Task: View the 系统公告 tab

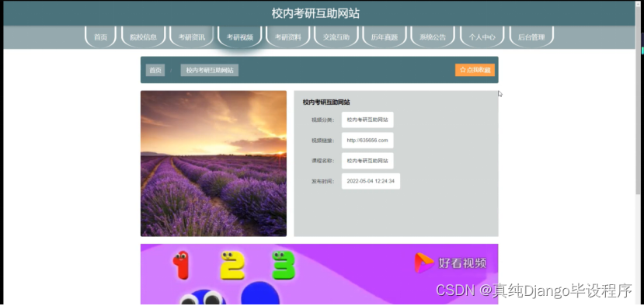Action: pos(433,37)
